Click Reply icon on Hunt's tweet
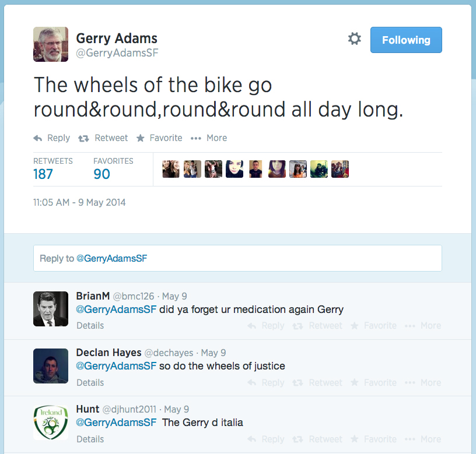The width and height of the screenshot is (476, 454). (x=266, y=439)
